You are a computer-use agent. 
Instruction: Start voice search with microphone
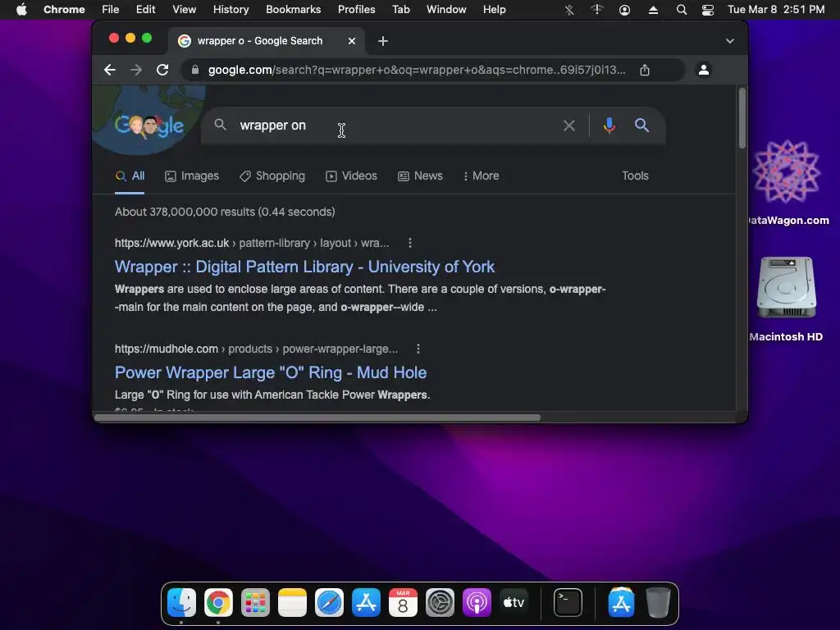[609, 126]
